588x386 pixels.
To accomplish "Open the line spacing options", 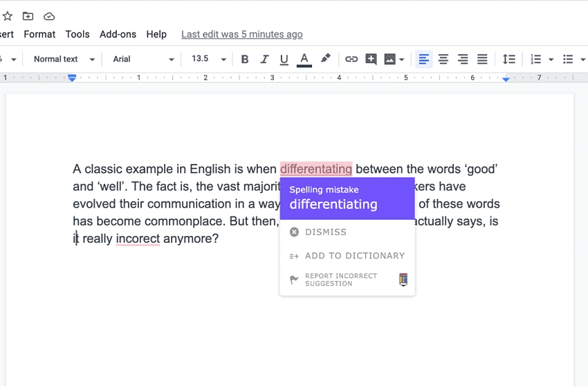I will (x=509, y=59).
